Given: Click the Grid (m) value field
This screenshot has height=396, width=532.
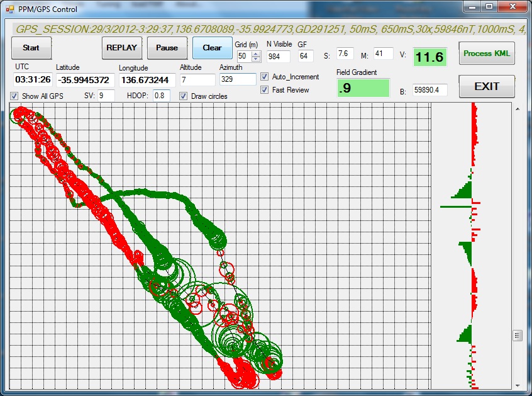Looking at the screenshot, I should pyautogui.click(x=244, y=57).
